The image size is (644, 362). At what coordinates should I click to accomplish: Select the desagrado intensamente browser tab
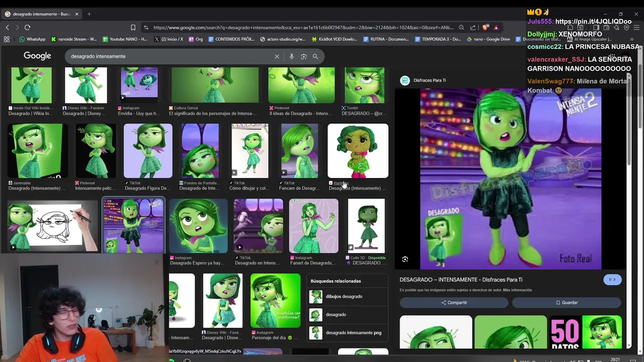tap(41, 14)
